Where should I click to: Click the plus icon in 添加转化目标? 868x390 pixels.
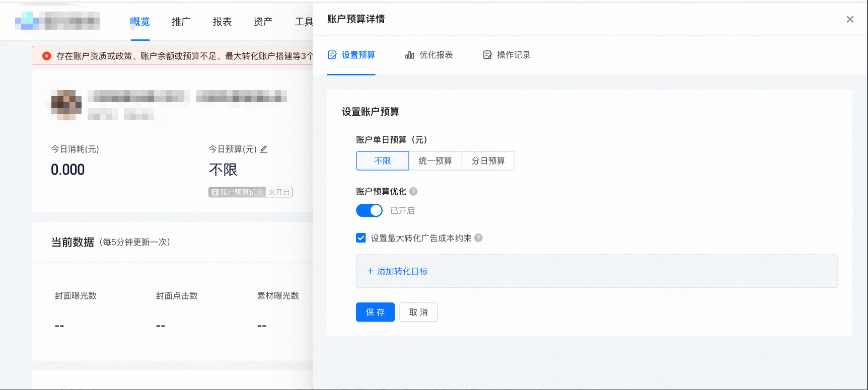(371, 271)
